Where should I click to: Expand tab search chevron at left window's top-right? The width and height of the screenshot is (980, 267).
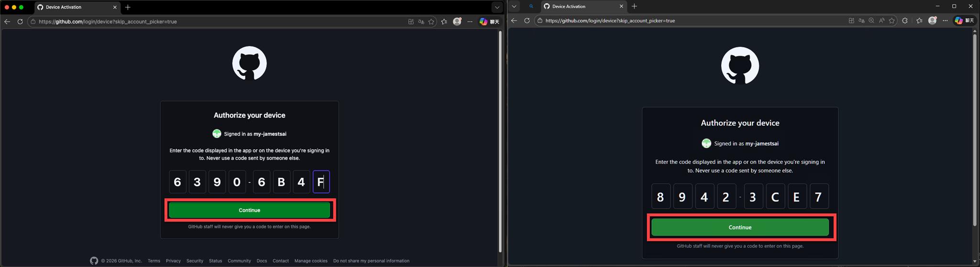[x=497, y=7]
